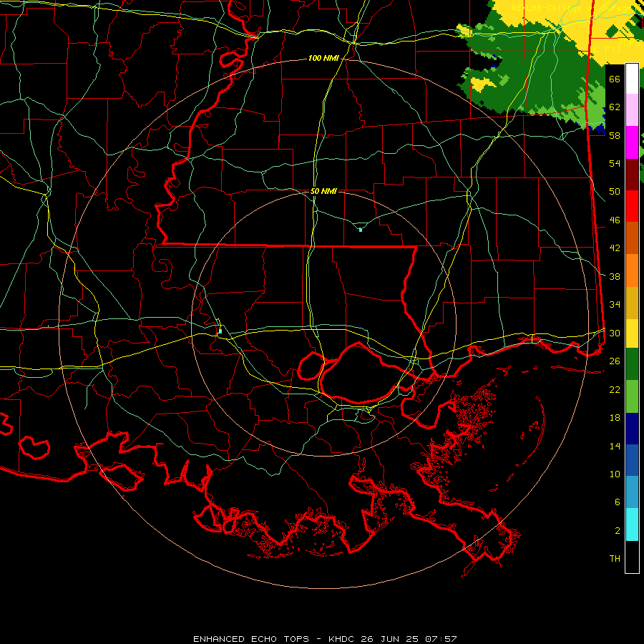Click the "26" legend scale value
The height and width of the screenshot is (644, 644).
tap(615, 361)
